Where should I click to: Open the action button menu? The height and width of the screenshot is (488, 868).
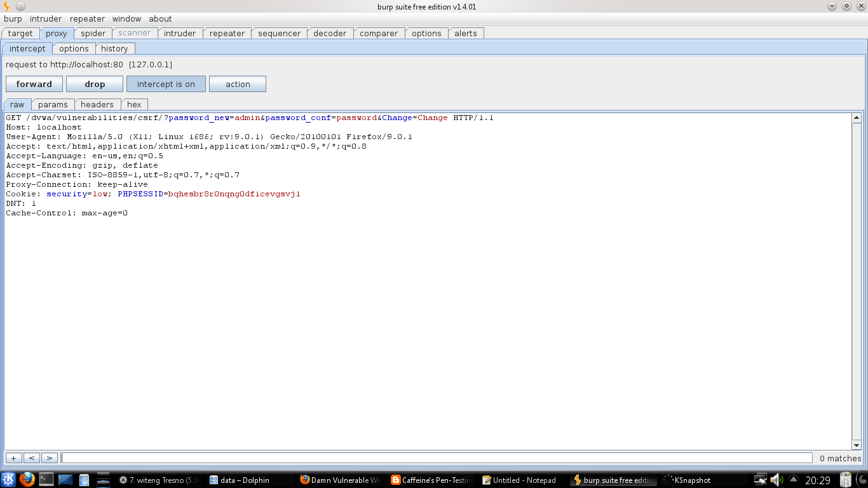click(238, 84)
